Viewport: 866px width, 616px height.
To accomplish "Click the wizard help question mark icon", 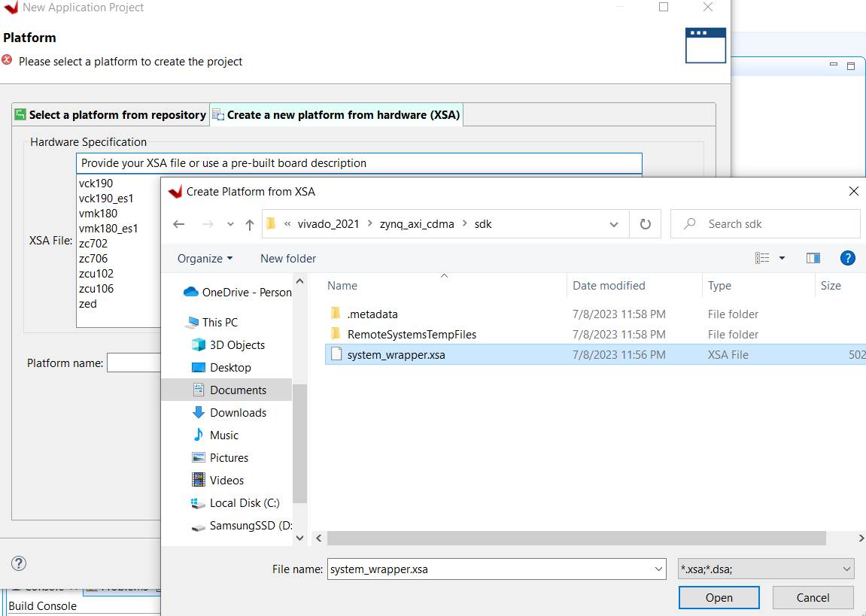I will pyautogui.click(x=20, y=563).
